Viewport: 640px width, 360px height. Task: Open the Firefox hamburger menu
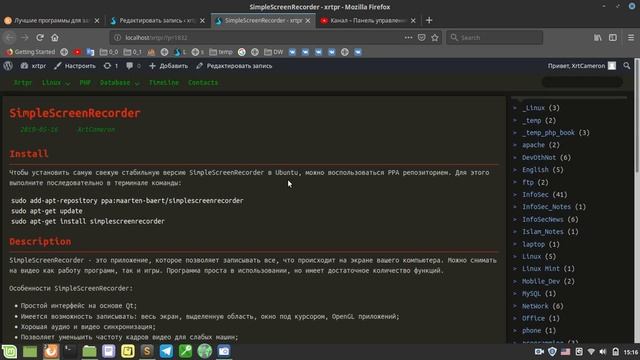(x=631, y=38)
